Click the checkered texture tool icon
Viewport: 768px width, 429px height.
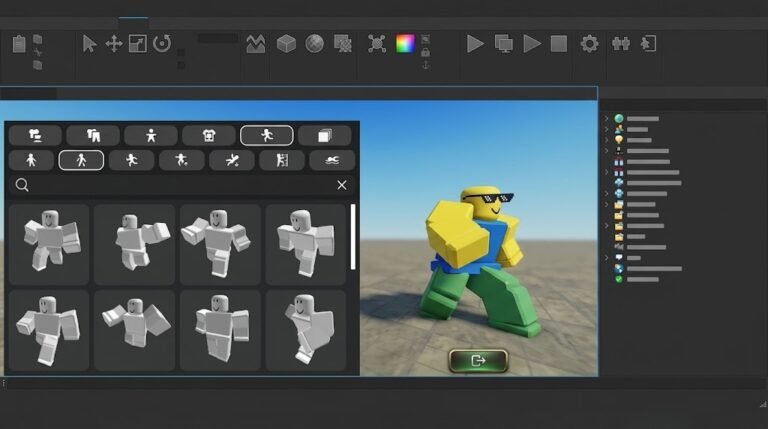[x=342, y=44]
